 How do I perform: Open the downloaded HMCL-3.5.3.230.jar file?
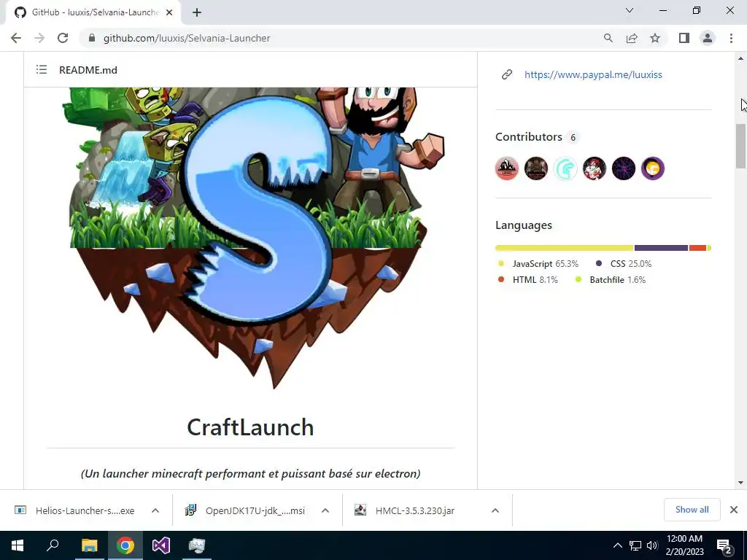(x=405, y=510)
